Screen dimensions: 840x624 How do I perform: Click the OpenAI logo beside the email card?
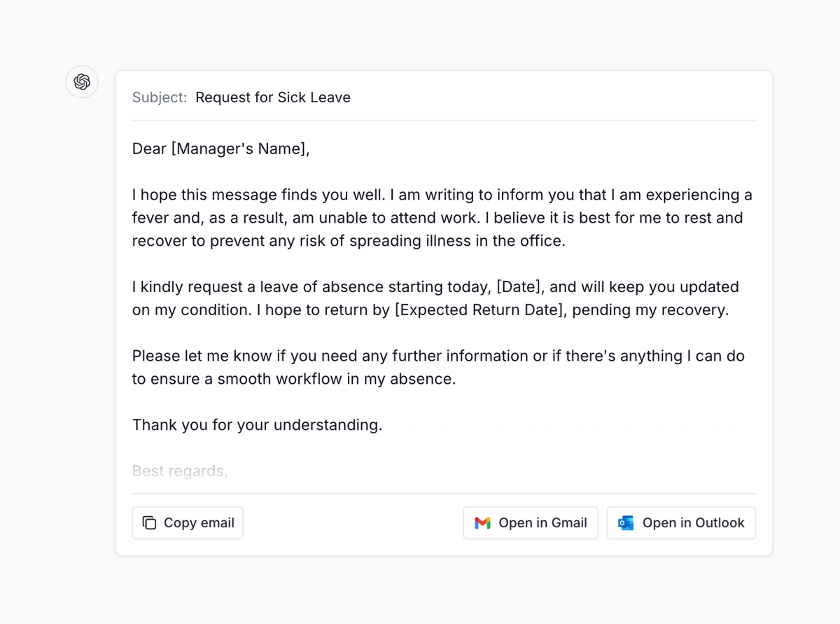pyautogui.click(x=82, y=82)
